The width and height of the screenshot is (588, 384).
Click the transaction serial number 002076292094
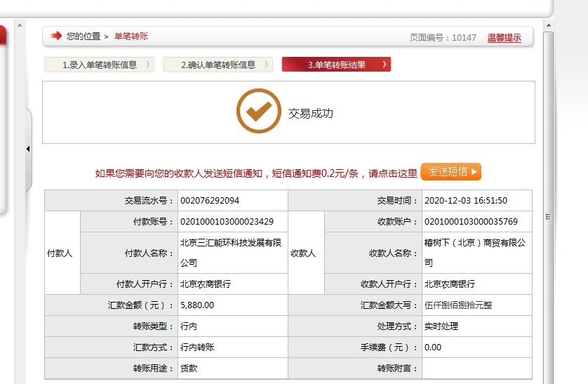(210, 201)
